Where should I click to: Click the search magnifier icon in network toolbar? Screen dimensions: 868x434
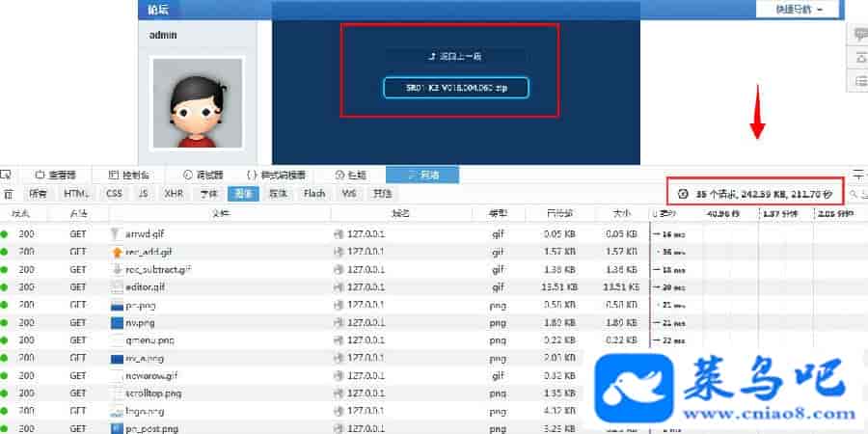[854, 194]
